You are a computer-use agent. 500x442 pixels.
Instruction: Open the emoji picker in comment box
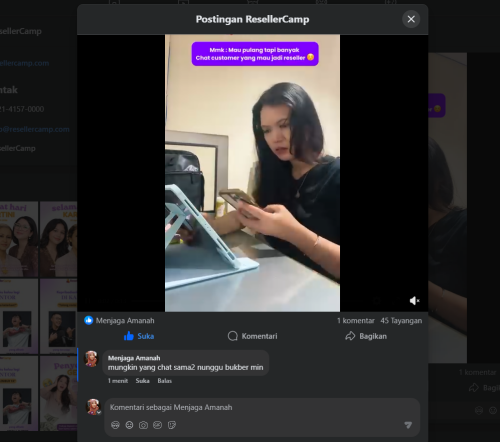tap(129, 425)
